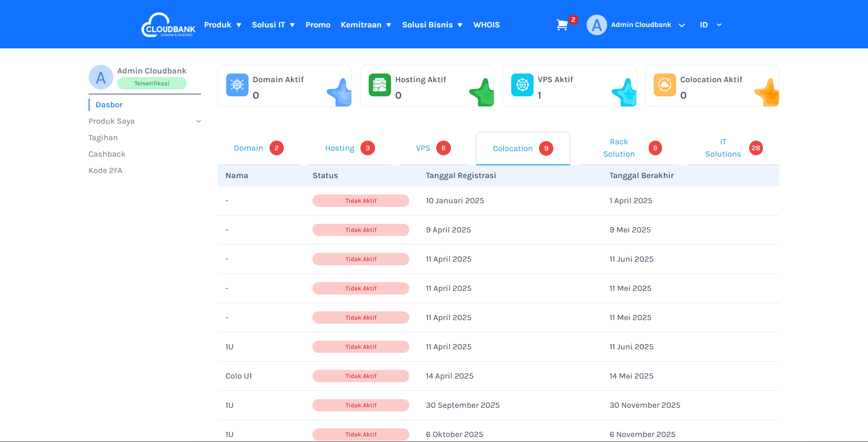
Task: Click the Cloudbank logo
Action: (168, 25)
